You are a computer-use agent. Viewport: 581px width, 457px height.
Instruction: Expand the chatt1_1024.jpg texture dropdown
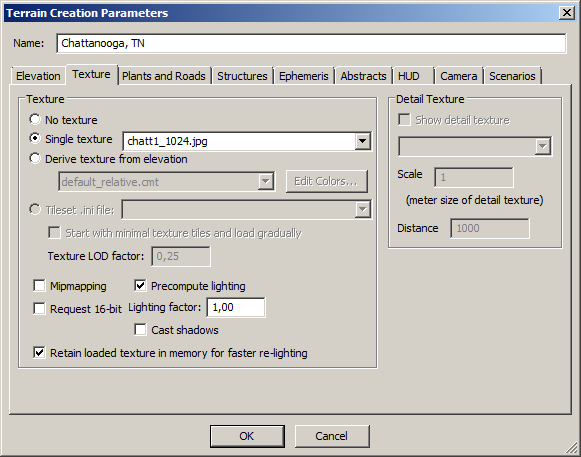362,141
